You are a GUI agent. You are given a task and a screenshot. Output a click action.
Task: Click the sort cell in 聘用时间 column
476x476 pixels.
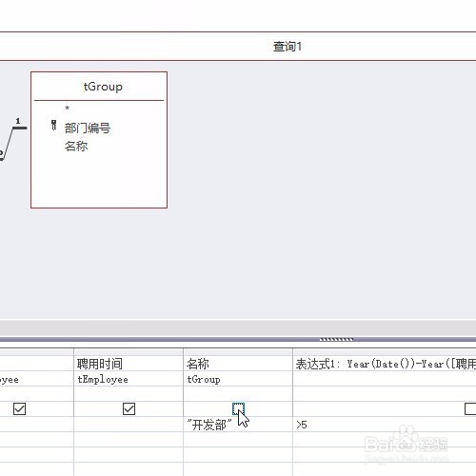pyautogui.click(x=129, y=394)
